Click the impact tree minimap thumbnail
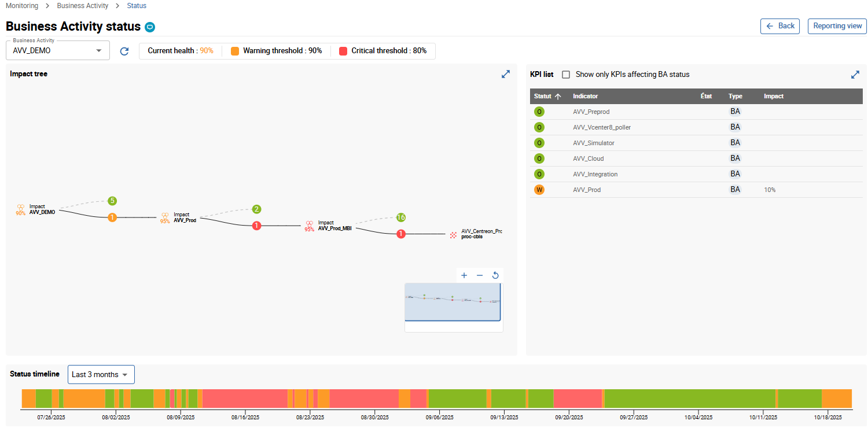This screenshot has height=428, width=868. (x=453, y=302)
